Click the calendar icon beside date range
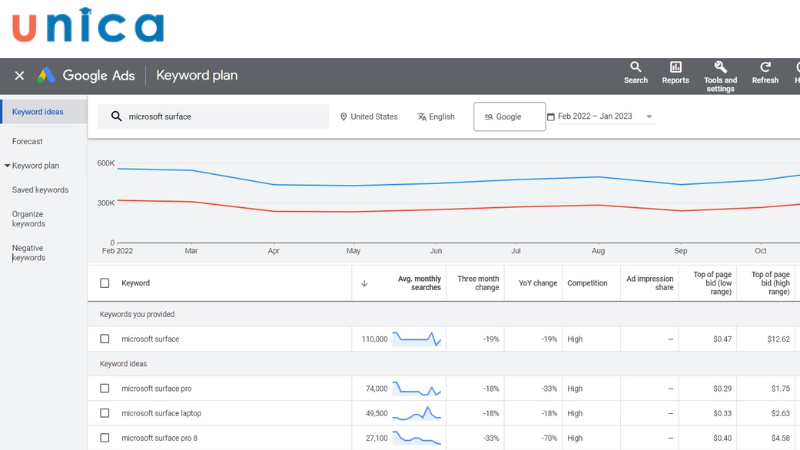The height and width of the screenshot is (450, 800). pos(551,117)
